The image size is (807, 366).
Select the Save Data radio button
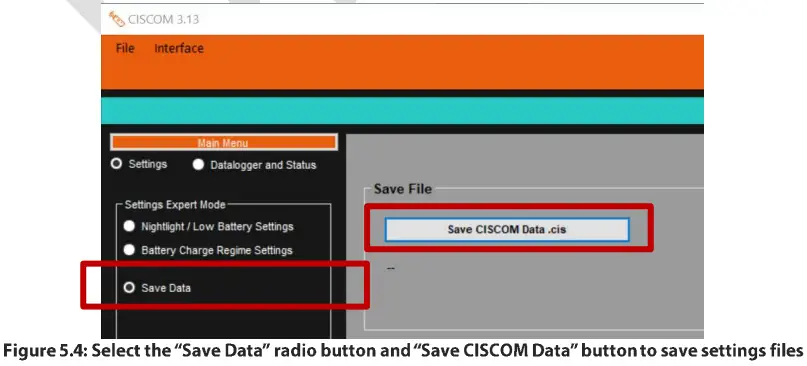(129, 288)
